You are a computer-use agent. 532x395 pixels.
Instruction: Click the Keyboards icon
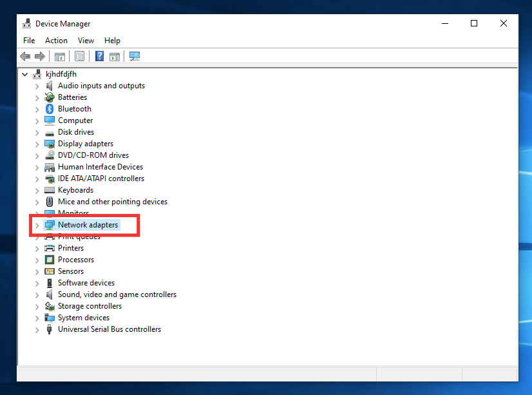pos(50,190)
